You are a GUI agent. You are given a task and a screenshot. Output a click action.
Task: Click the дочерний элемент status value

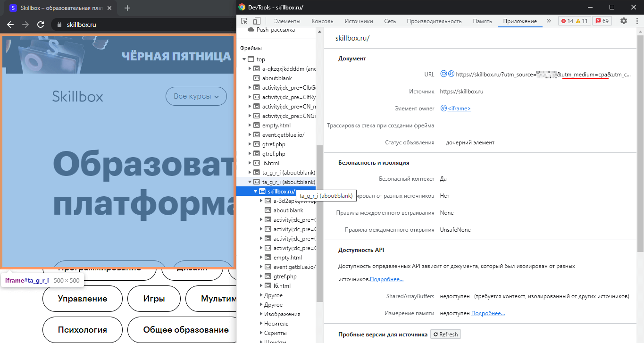pyautogui.click(x=470, y=142)
